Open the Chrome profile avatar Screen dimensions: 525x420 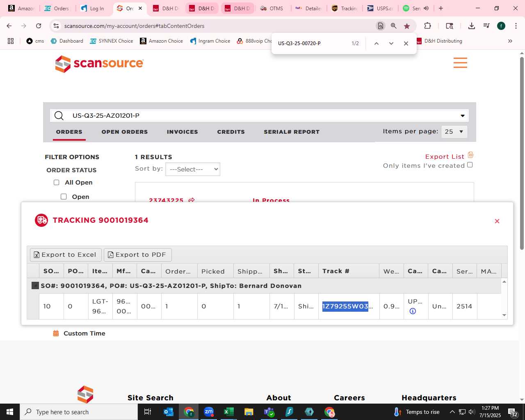click(x=501, y=26)
